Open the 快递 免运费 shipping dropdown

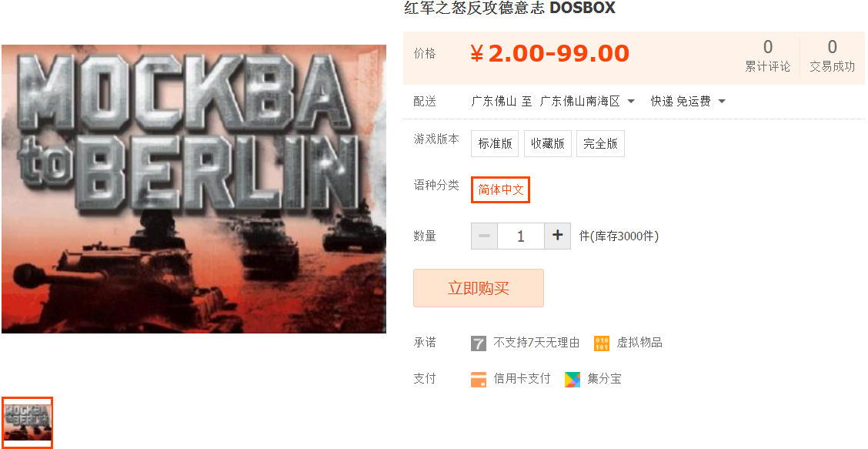pos(687,102)
